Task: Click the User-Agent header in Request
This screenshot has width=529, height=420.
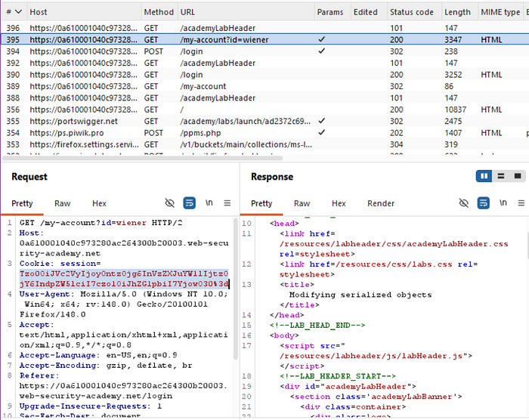Action: tap(123, 304)
